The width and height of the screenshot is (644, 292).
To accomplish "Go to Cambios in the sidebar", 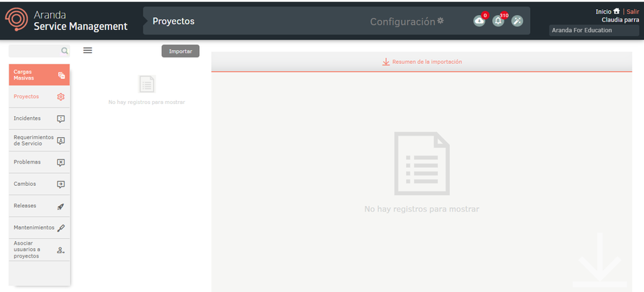I will pyautogui.click(x=25, y=184).
